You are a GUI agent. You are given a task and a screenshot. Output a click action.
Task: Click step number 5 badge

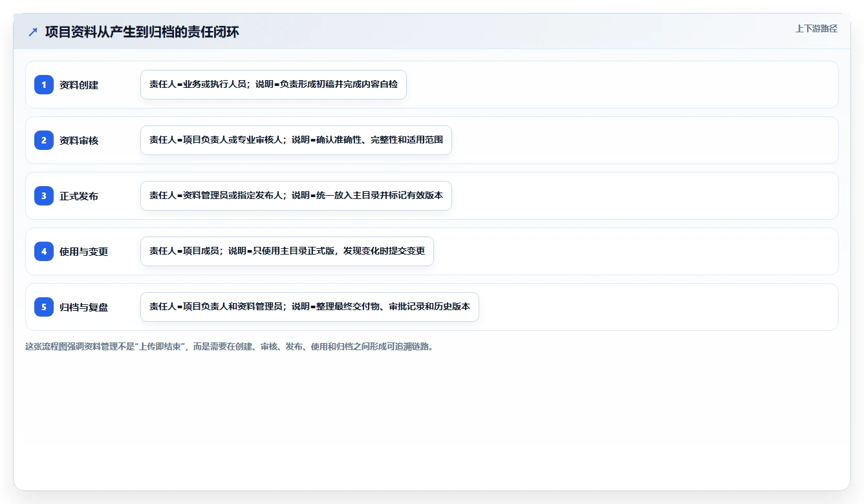point(44,307)
